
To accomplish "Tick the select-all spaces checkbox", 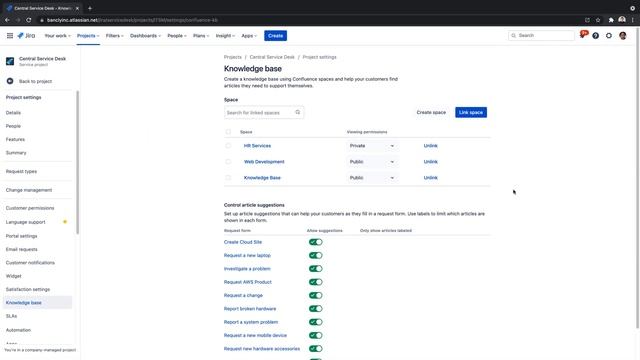I will click(228, 132).
